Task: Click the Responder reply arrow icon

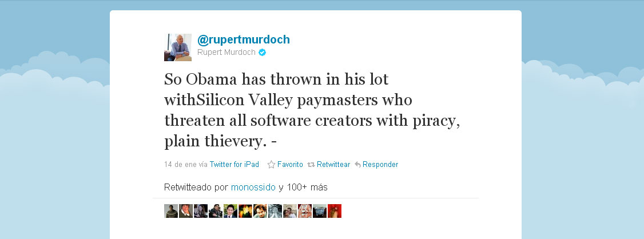Action: tap(357, 165)
